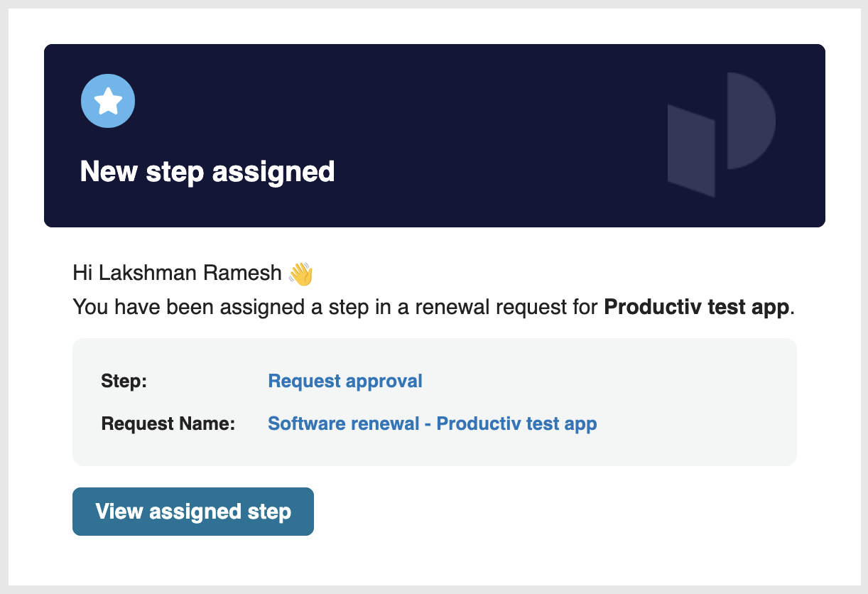Open Software renewal - Productiv test app link
Viewport: 868px width, 594px height.
[x=432, y=423]
